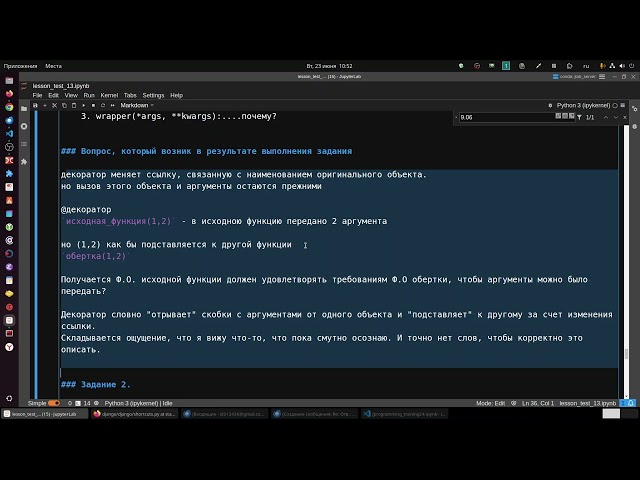Restart the kernel with the circular arrow icon

point(103,105)
